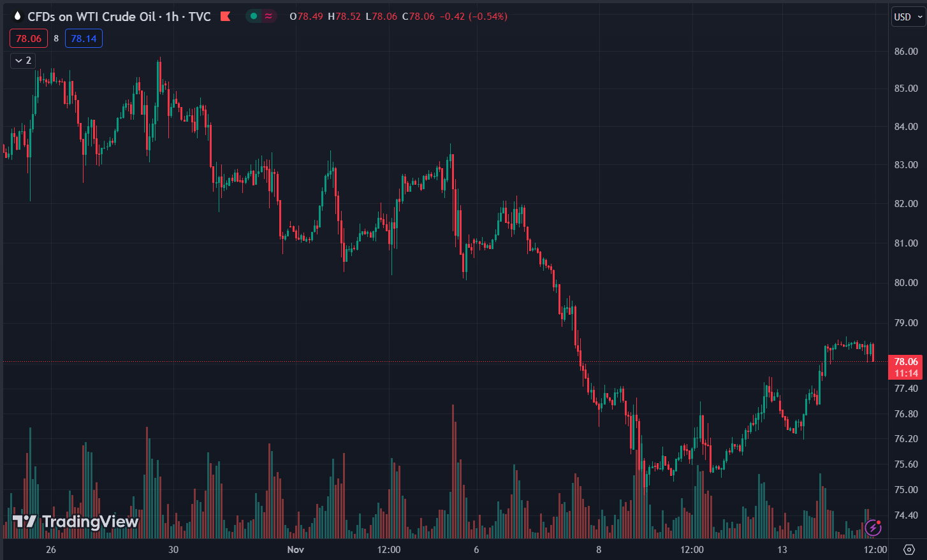Open the USD currency dropdown
Screen dimensions: 927x560
coord(908,17)
